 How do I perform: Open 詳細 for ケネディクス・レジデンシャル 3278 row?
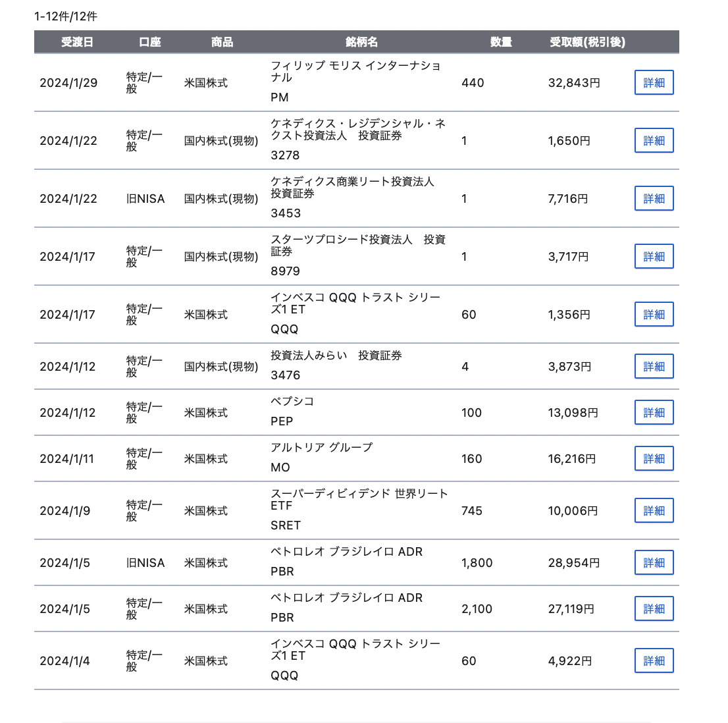click(654, 140)
